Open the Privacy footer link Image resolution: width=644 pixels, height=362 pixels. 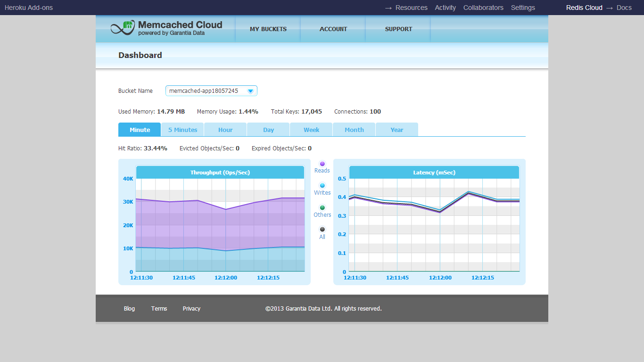click(191, 309)
